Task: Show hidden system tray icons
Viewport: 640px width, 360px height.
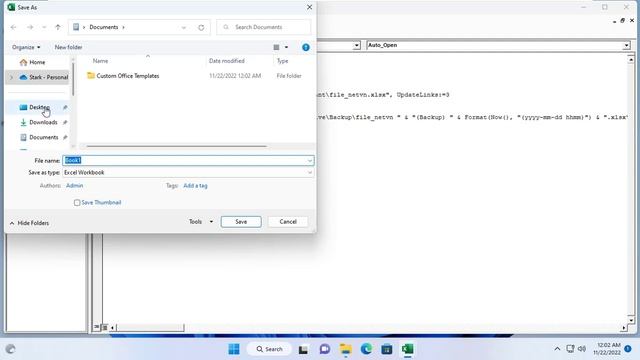Action: point(557,349)
